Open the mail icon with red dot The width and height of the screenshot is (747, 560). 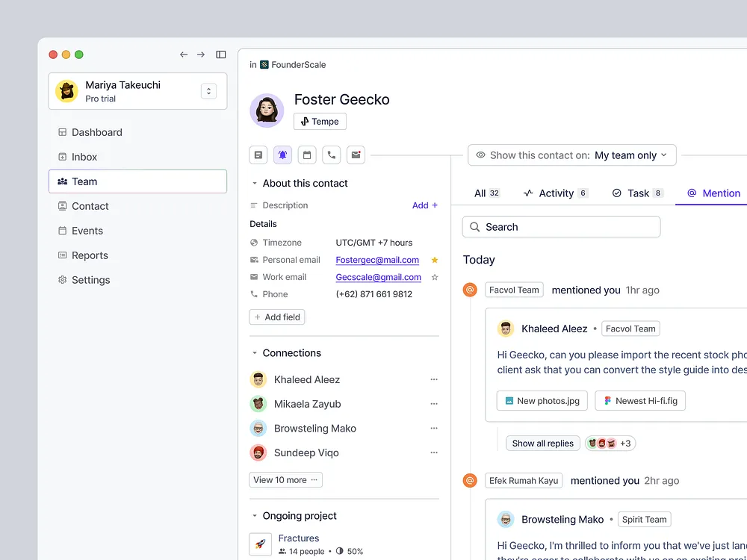pyautogui.click(x=356, y=155)
